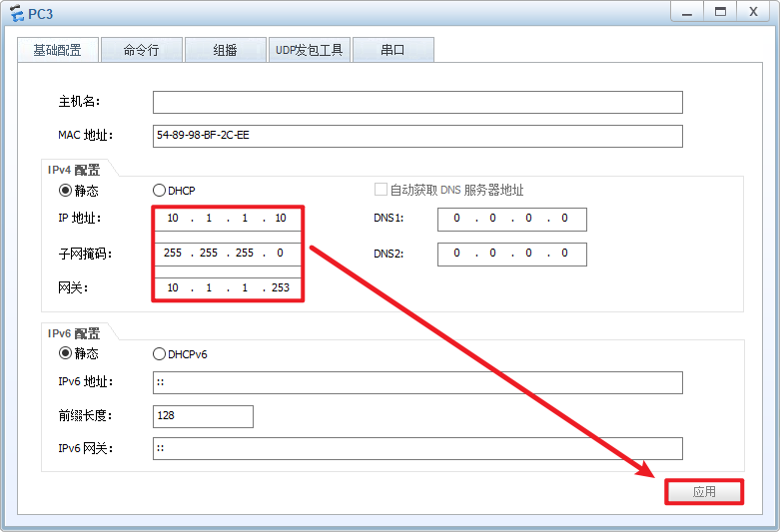Open the 组播 tab
The image size is (780, 532).
click(225, 50)
